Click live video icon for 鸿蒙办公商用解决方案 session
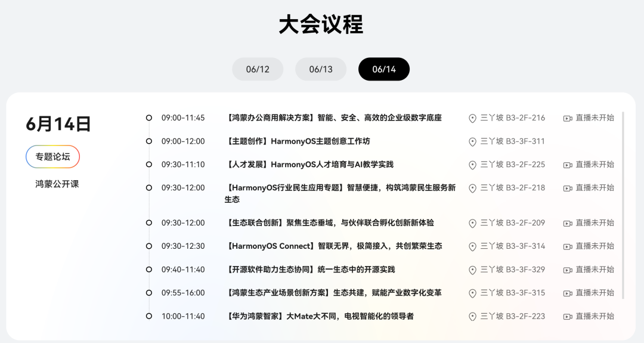The height and width of the screenshot is (343, 644). [x=568, y=118]
